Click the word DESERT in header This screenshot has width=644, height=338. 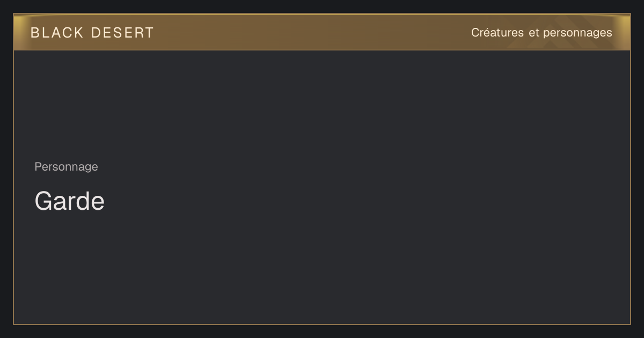point(122,33)
